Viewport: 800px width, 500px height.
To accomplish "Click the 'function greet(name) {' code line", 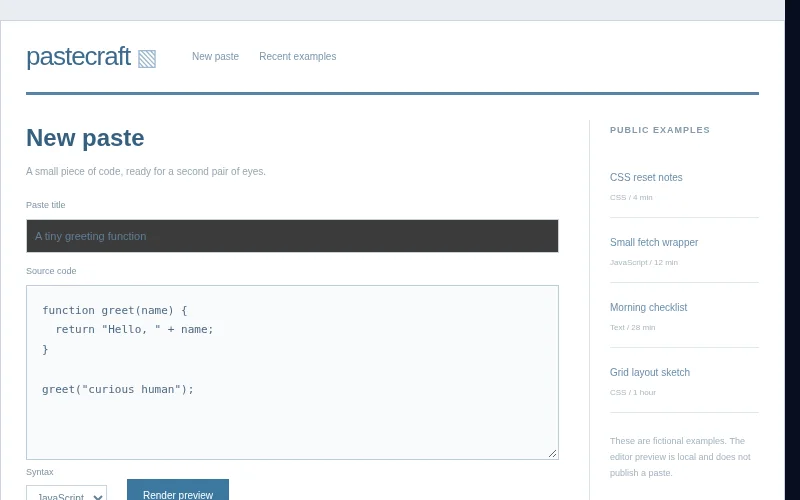I will [x=115, y=310].
